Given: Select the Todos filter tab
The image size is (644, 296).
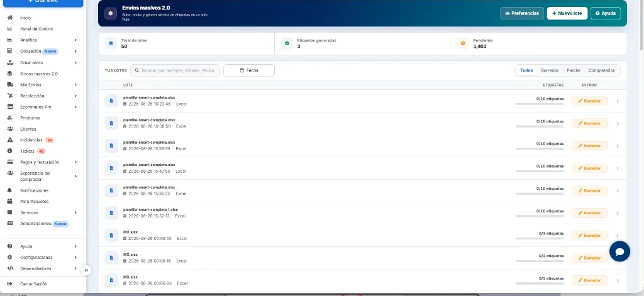Looking at the screenshot, I should point(526,70).
